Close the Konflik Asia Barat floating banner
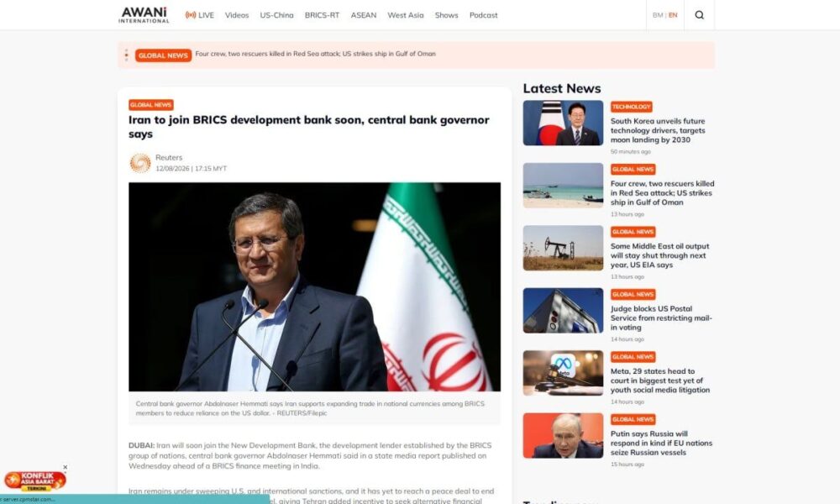Image resolution: width=840 pixels, height=504 pixels. 66,467
